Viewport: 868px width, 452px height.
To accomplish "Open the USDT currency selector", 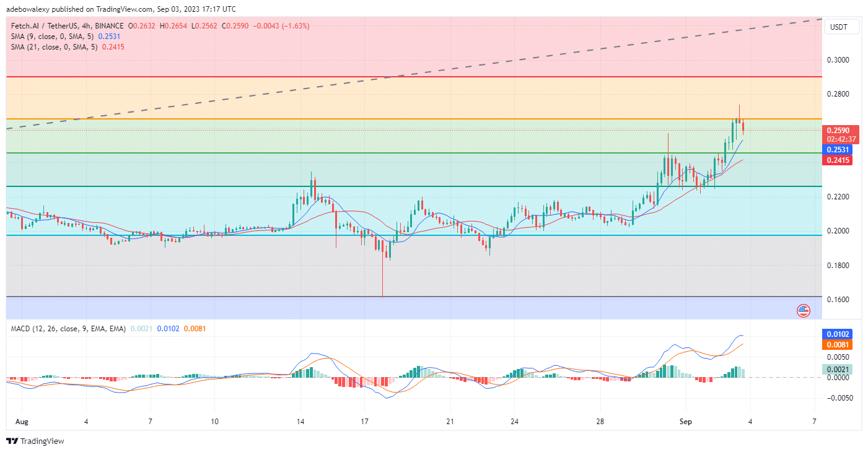I will [x=841, y=27].
